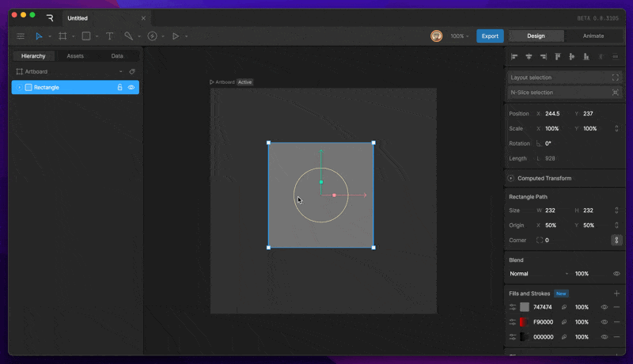Viewport: 633px width, 364px height.
Task: Click the Export button
Action: point(490,36)
